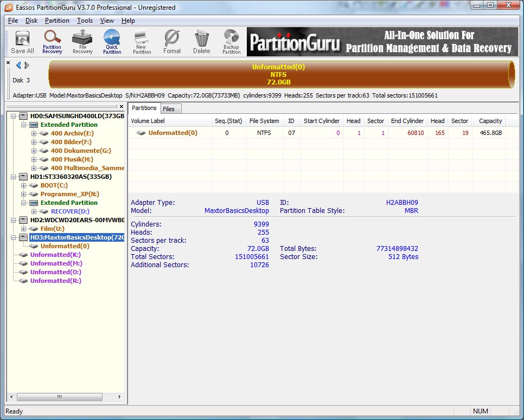The width and height of the screenshot is (524, 420).
Task: Click the Unformatted(R:) drive icon
Action: click(23, 281)
